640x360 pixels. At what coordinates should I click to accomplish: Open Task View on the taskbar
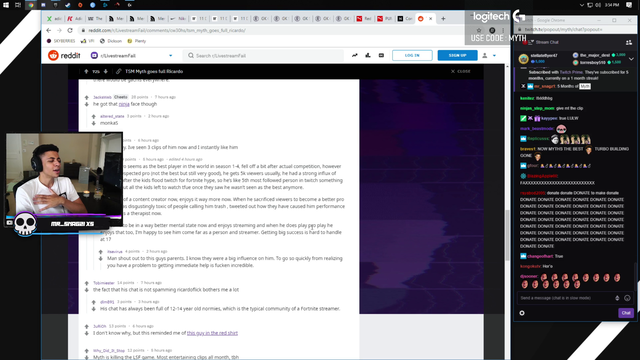pos(18,5)
